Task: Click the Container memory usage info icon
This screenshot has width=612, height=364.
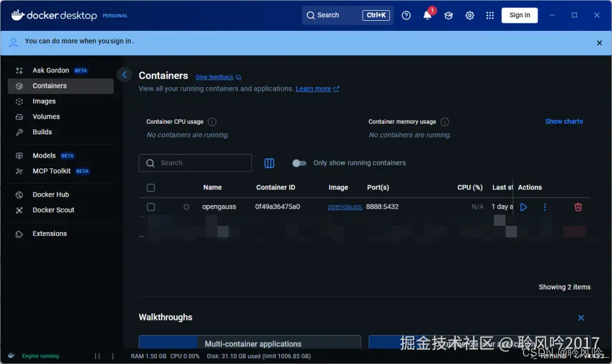Action: [445, 122]
